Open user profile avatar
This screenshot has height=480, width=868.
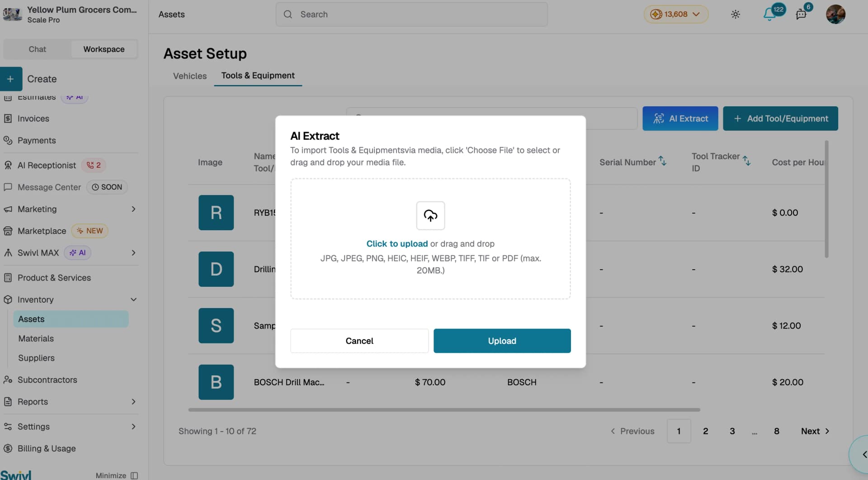coord(835,14)
